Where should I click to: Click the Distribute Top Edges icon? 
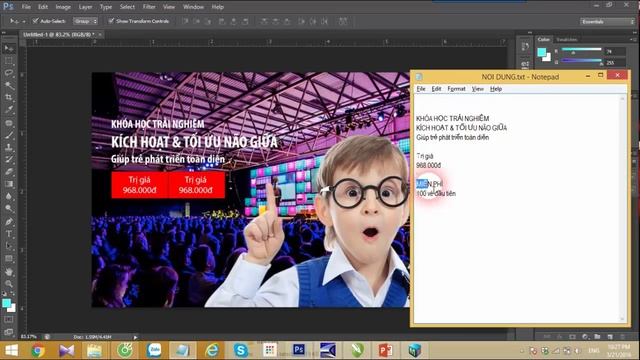(x=264, y=21)
